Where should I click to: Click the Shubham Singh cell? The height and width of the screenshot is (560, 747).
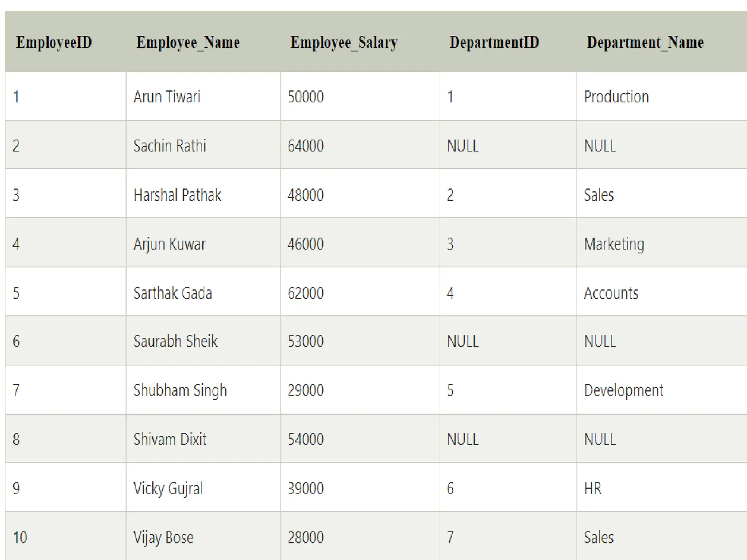coord(180,390)
